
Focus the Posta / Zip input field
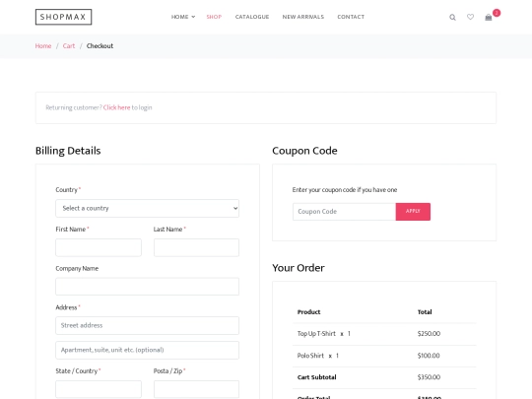tap(196, 389)
